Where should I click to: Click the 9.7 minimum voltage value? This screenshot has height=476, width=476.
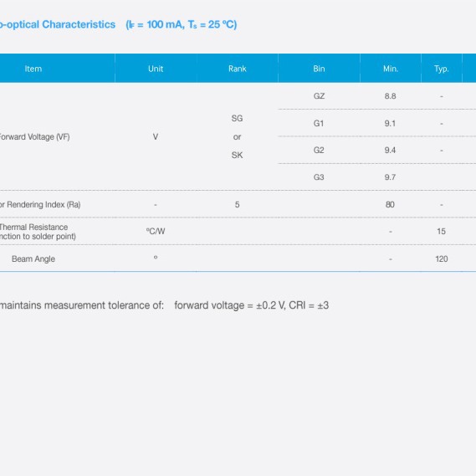390,177
